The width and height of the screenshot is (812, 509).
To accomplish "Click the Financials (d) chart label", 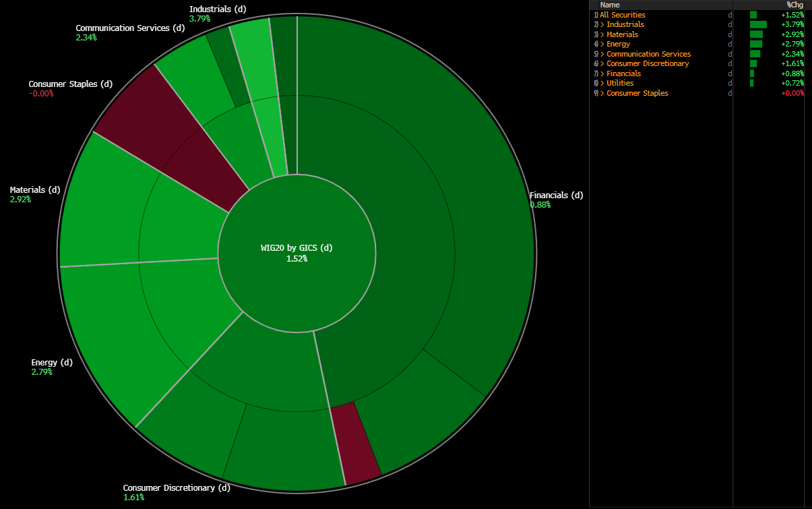I will click(556, 196).
